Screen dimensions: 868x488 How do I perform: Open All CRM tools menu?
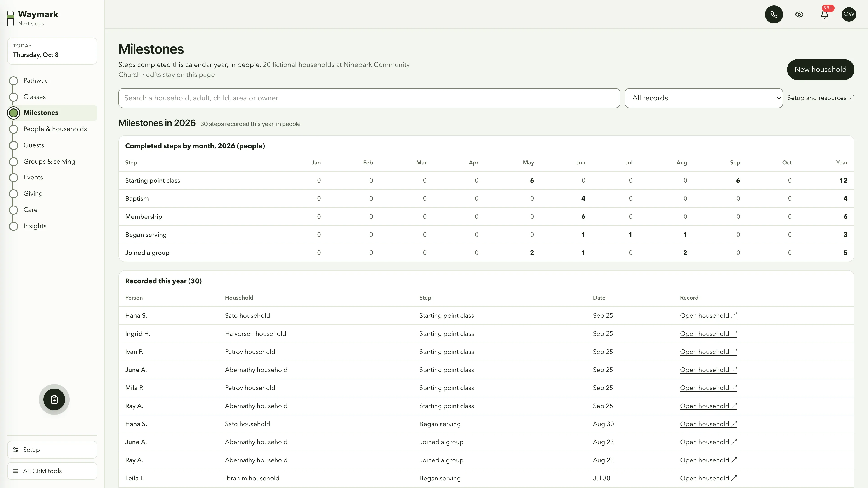click(52, 471)
